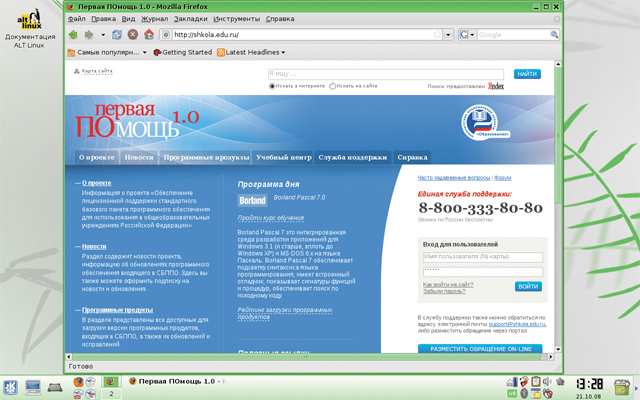640x400 pixels.
Task: Click the clock showing 13:28
Action: [589, 384]
